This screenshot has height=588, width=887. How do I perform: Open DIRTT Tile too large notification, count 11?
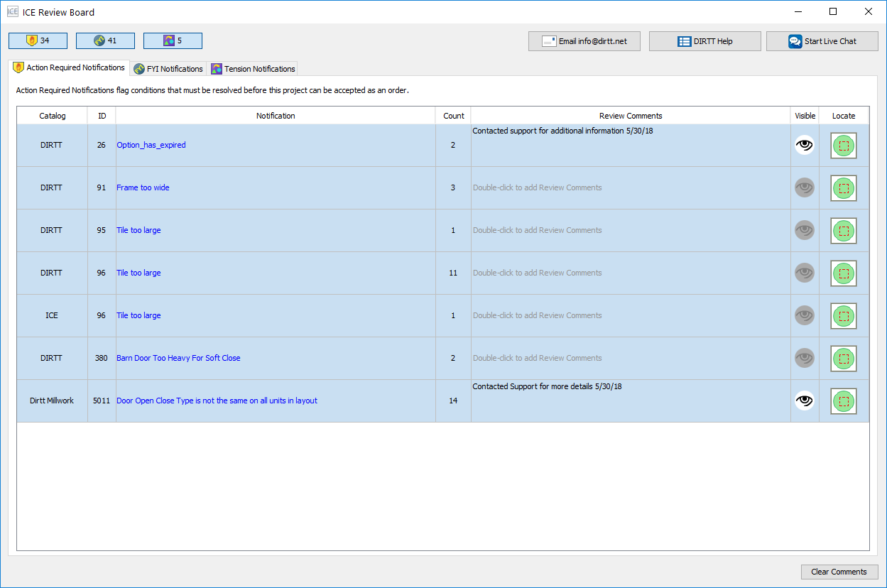[x=138, y=273]
